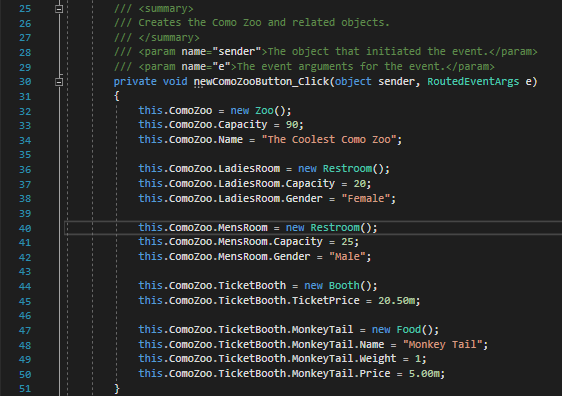Screen dimensions: 562x396
Task: Collapse the newComoZooButton_Click method at line 30
Action: [59, 82]
